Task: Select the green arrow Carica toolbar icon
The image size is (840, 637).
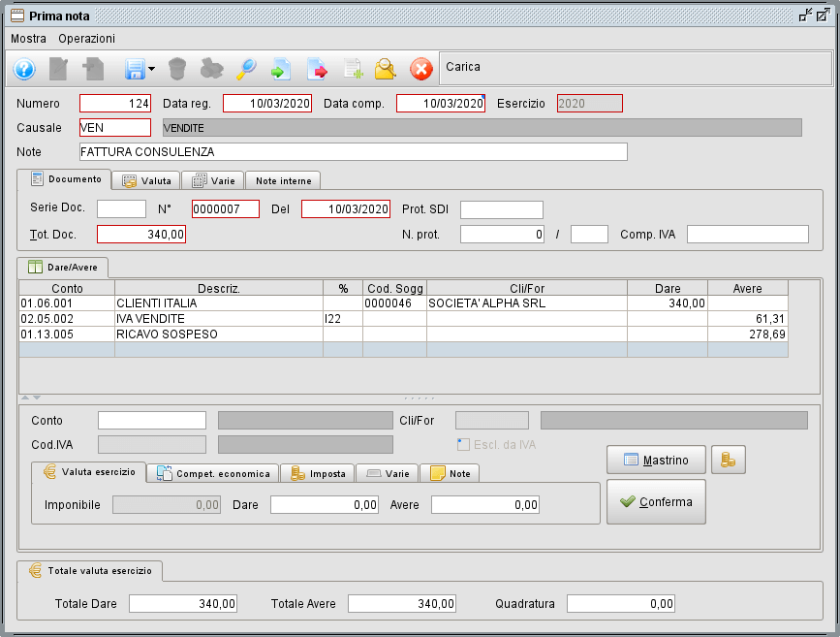Action: tap(281, 69)
